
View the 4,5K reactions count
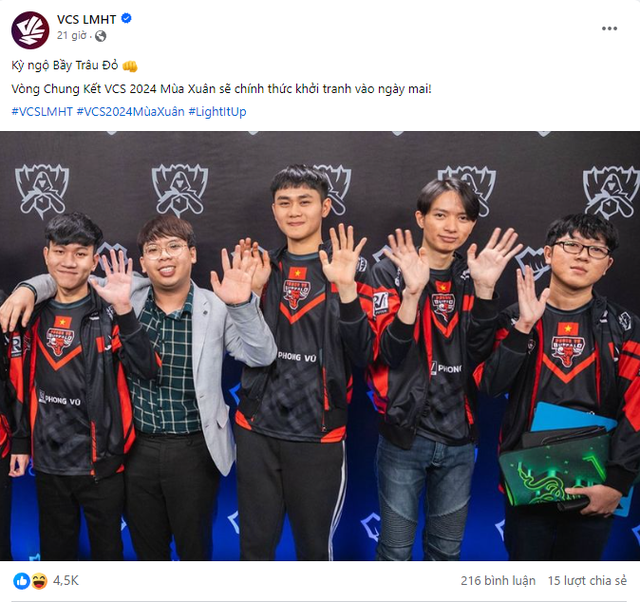(x=66, y=580)
